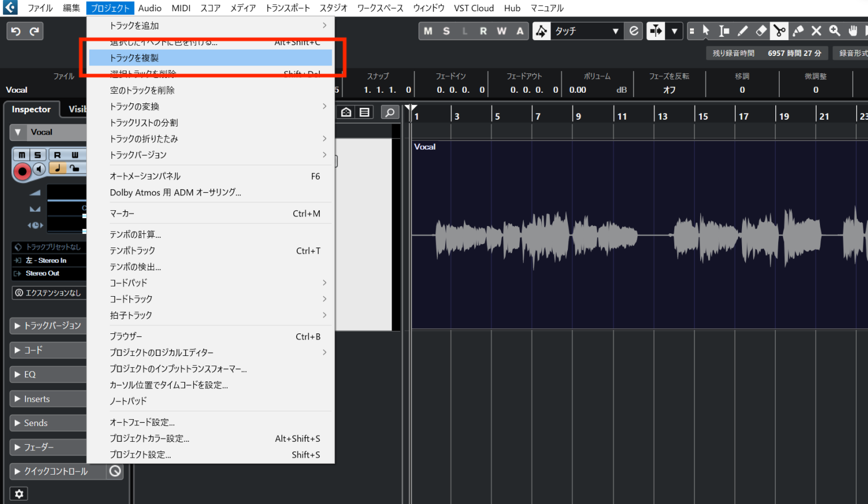Mute the Vocal track with the M button

point(21,154)
